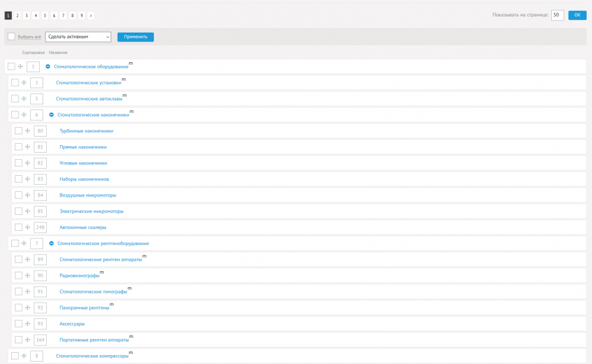Click move icon in Наборы наконечников row
The image size is (592, 364).
click(27, 179)
